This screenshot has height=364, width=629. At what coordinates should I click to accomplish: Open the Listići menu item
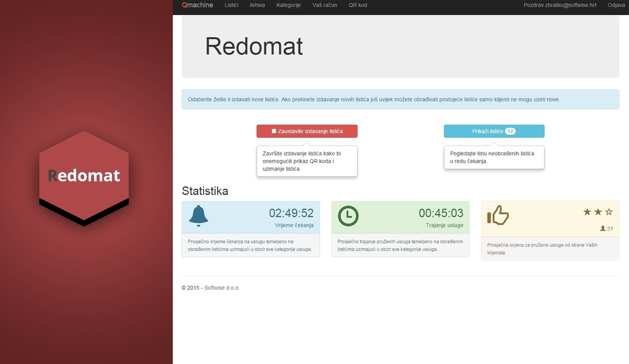pyautogui.click(x=231, y=5)
